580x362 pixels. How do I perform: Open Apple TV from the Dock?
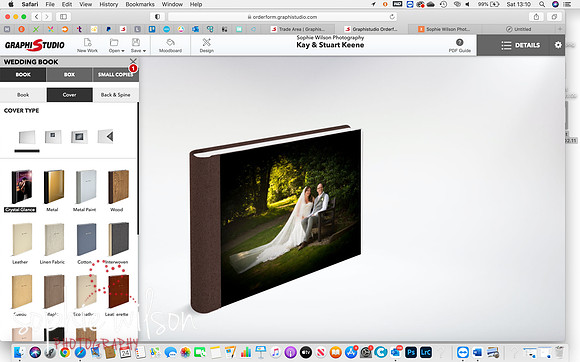pos(306,352)
